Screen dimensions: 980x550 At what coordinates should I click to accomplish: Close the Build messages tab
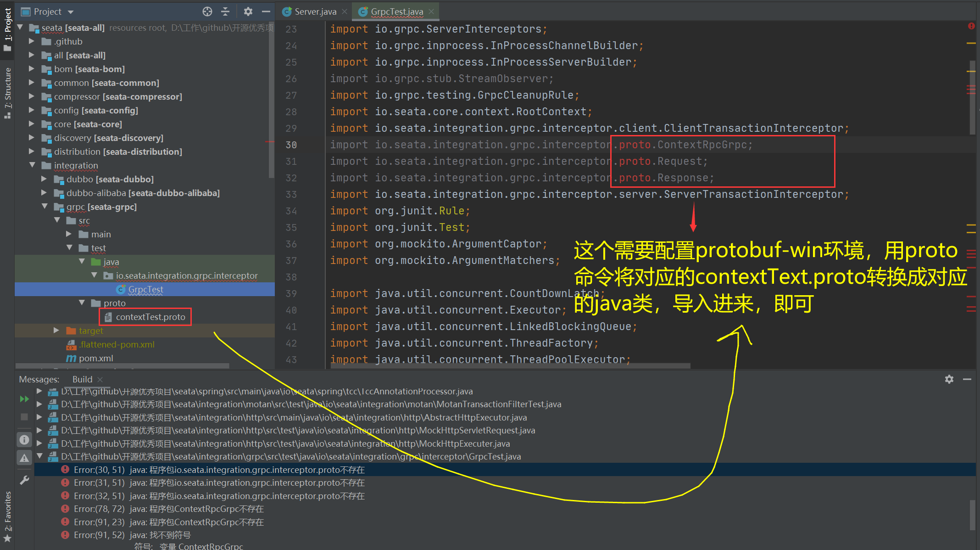pyautogui.click(x=100, y=379)
